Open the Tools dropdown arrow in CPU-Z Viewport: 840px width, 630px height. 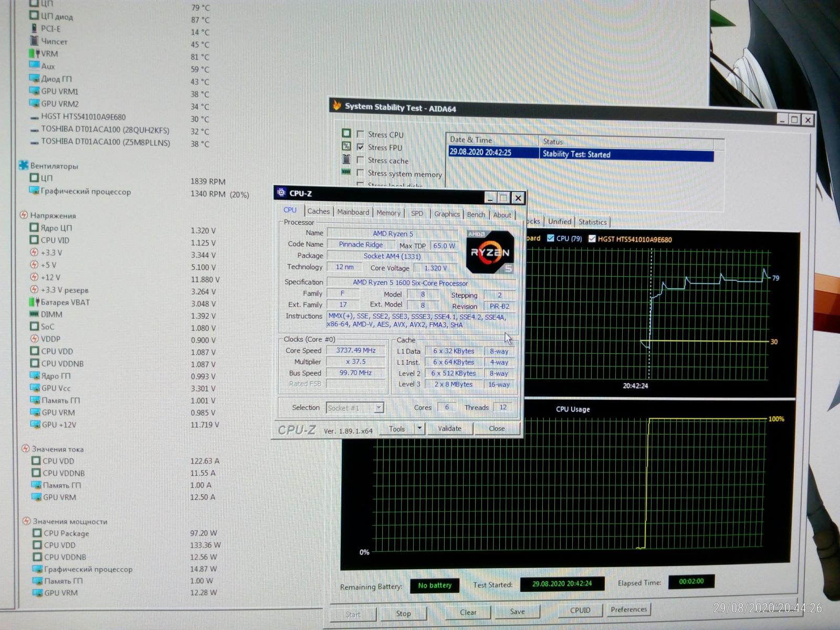pyautogui.click(x=419, y=429)
